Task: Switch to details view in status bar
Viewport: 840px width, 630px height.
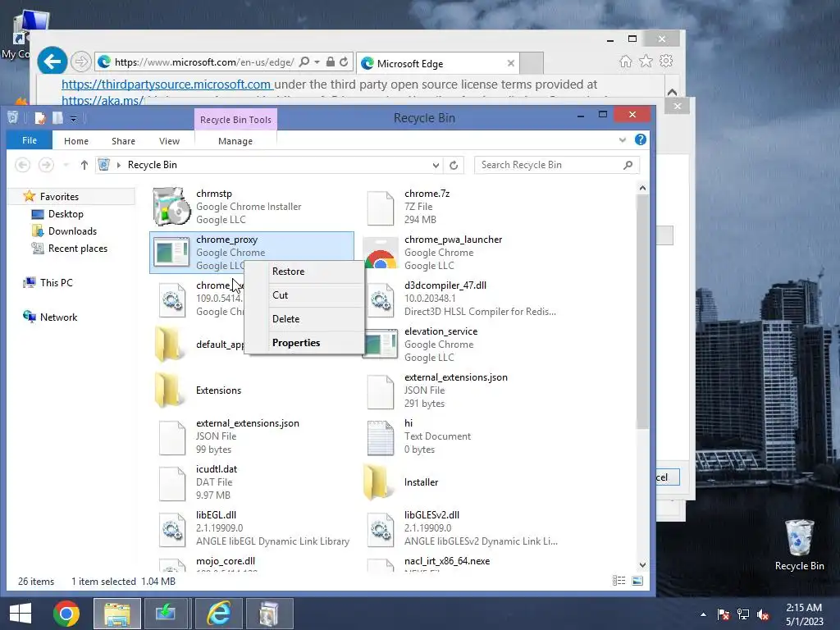Action: (619, 581)
